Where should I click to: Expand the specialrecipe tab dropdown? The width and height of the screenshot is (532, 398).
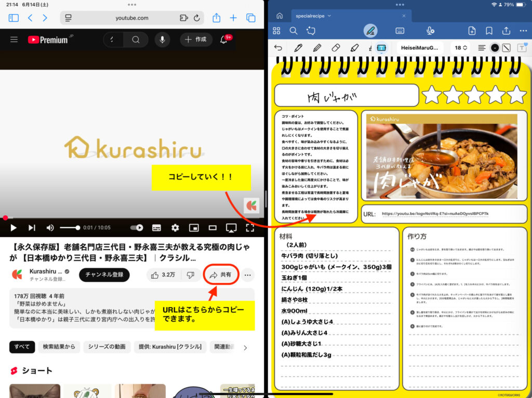click(x=329, y=16)
